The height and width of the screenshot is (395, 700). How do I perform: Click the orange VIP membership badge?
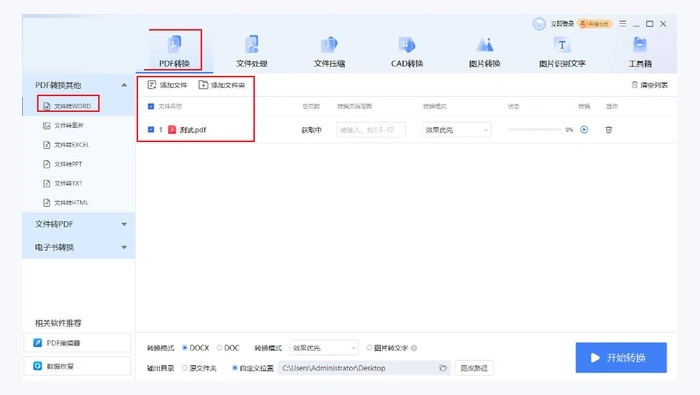click(595, 24)
